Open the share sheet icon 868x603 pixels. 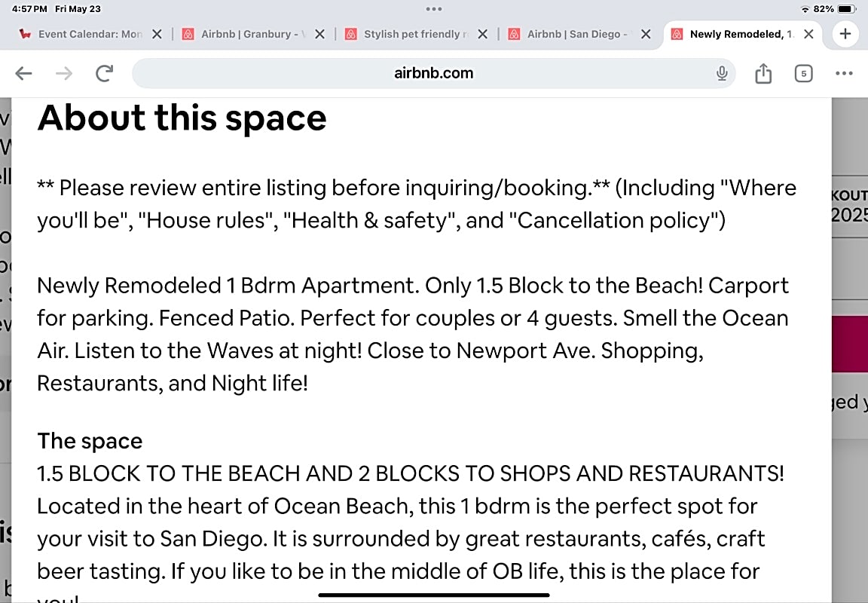(x=763, y=73)
